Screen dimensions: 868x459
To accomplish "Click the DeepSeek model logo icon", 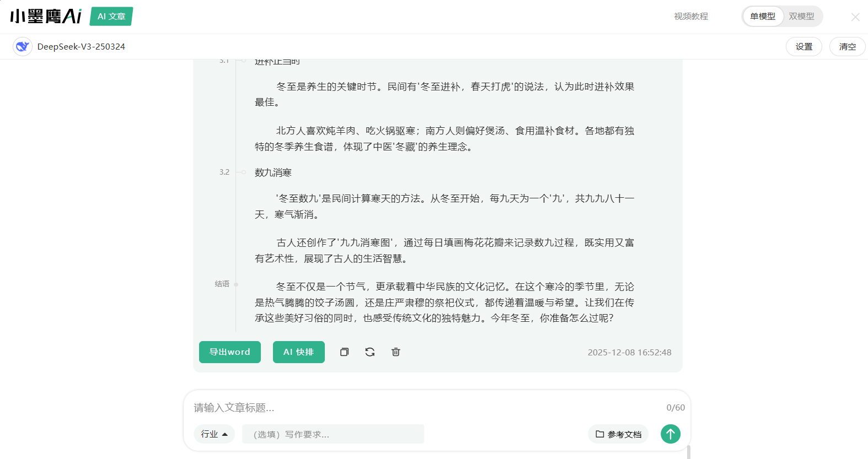I will pos(23,47).
